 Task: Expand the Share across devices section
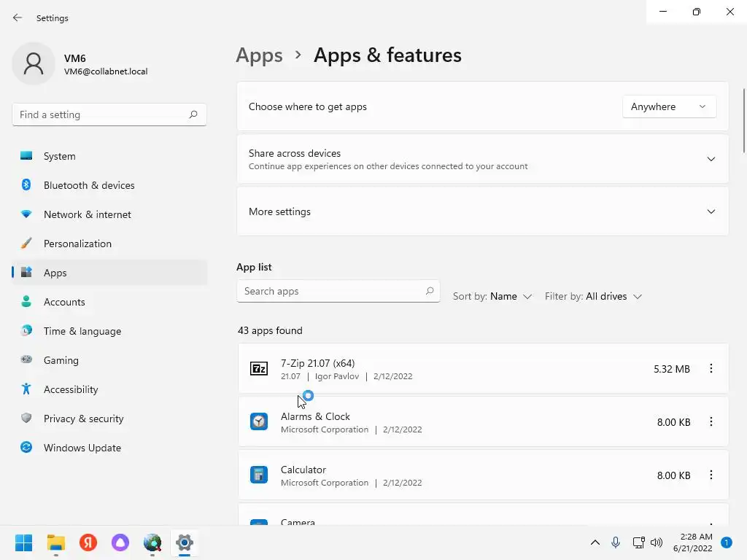[711, 159]
